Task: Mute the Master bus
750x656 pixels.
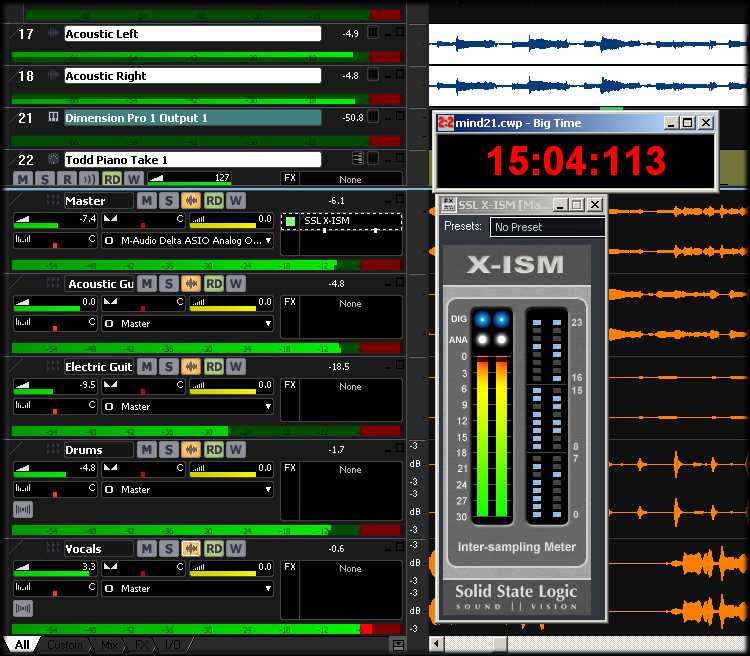Action: pyautogui.click(x=147, y=201)
